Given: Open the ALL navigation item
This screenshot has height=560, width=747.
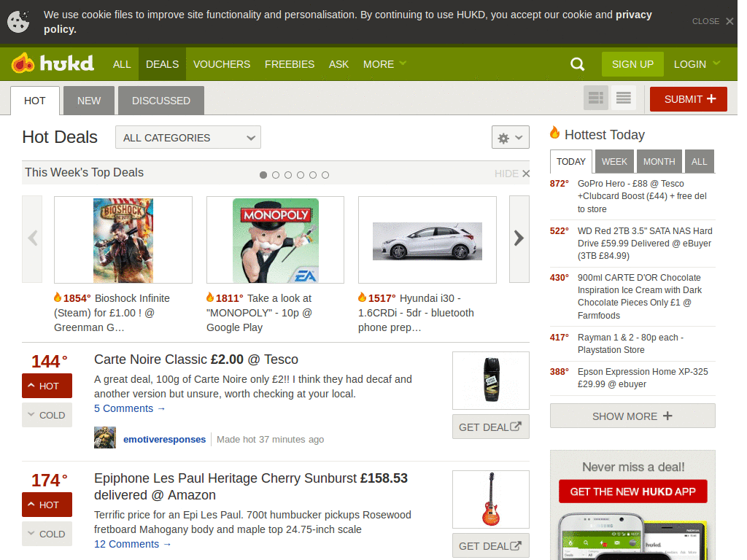Looking at the screenshot, I should [122, 64].
